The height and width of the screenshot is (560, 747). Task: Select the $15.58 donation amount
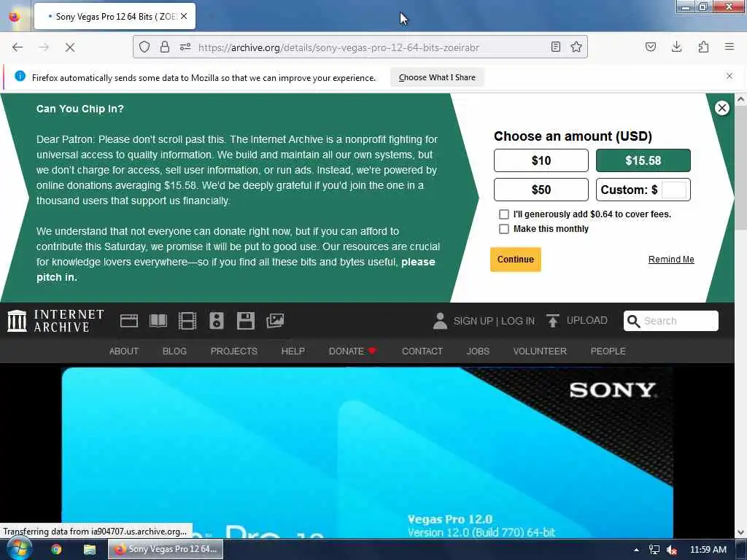pyautogui.click(x=643, y=160)
